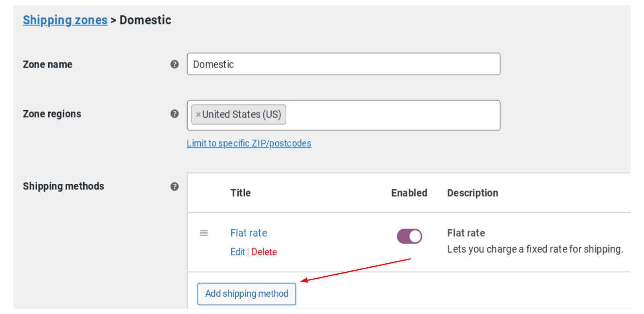Viewport: 644px width, 314px height.
Task: Grab the Flat rate drag handle
Action: point(204,233)
